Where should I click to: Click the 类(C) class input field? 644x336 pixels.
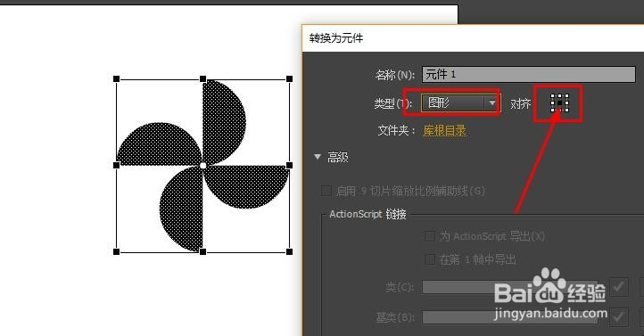coord(509,287)
